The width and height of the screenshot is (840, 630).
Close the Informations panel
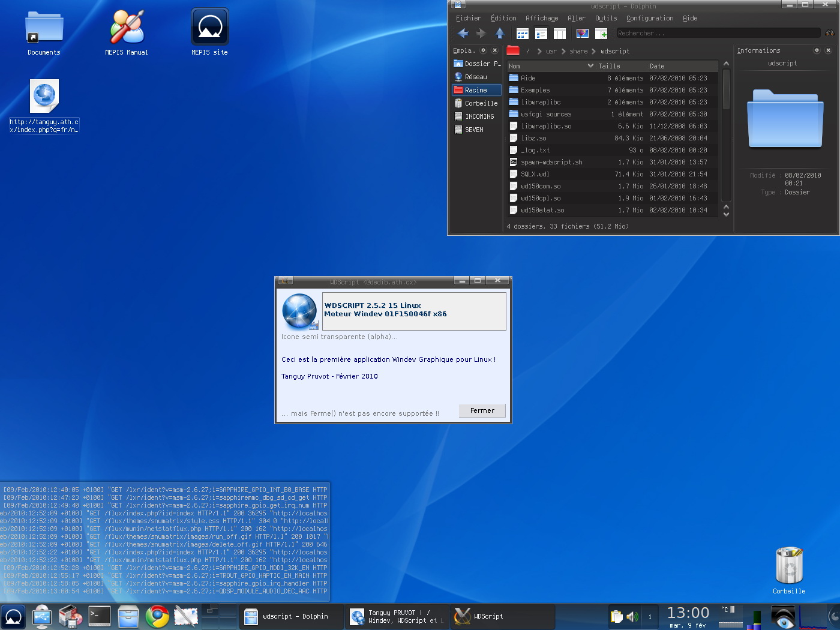(x=828, y=50)
